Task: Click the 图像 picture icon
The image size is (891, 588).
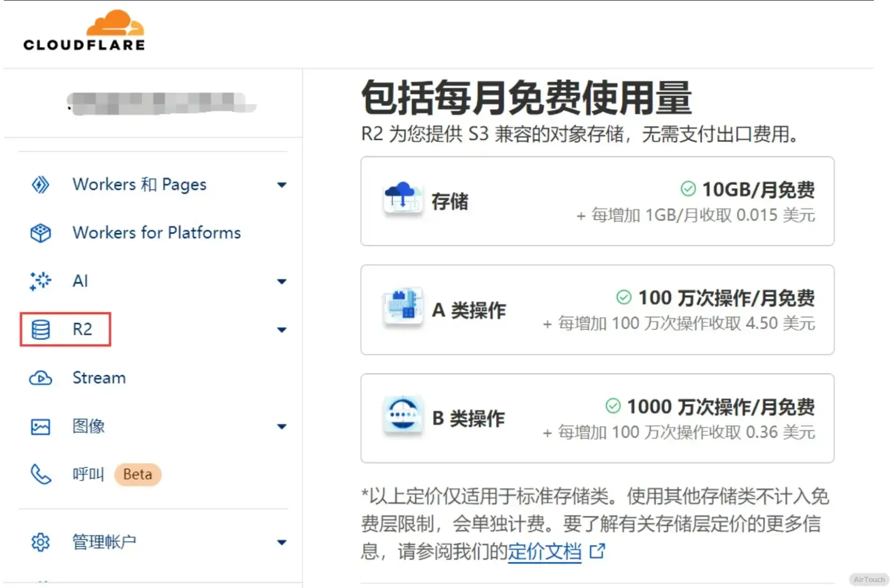Action: click(40, 427)
